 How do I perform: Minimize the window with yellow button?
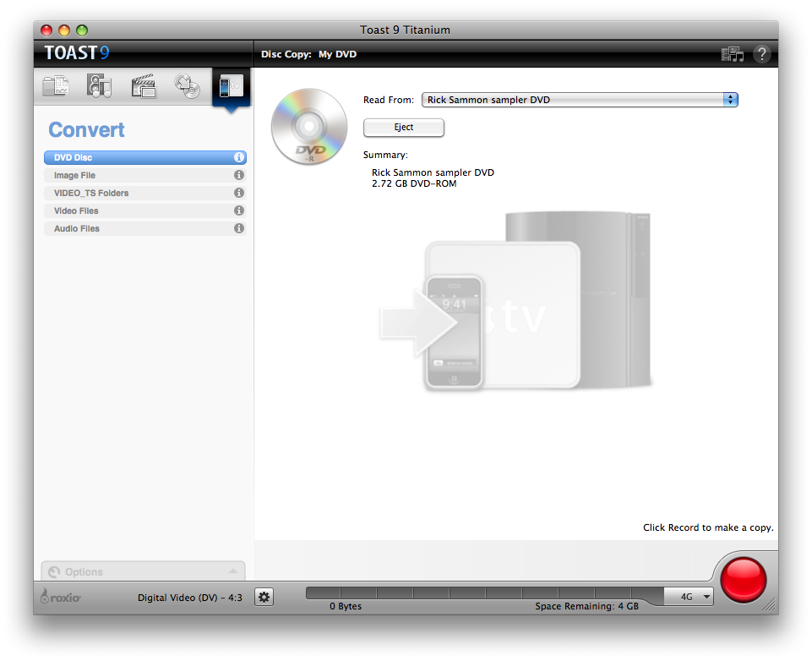pyautogui.click(x=64, y=30)
